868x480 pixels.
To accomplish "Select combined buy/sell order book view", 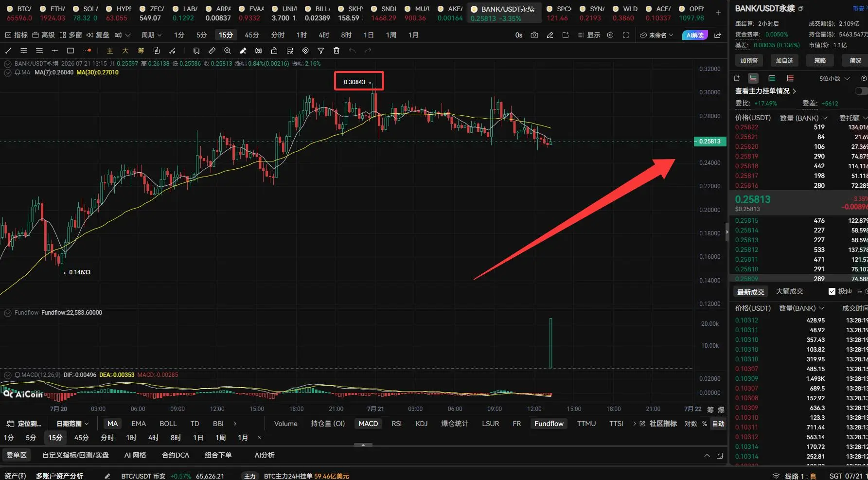I will click(753, 78).
